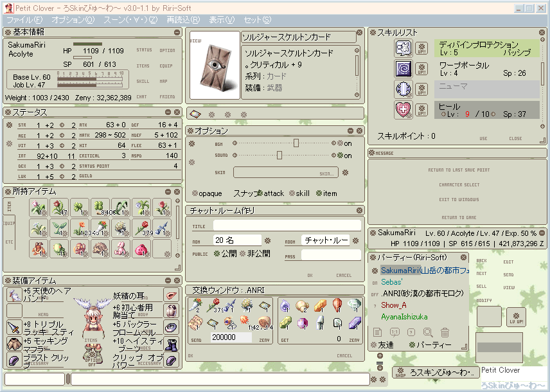Click the pink Poring item in inventory
The width and height of the screenshot is (550, 392).
tap(141, 249)
